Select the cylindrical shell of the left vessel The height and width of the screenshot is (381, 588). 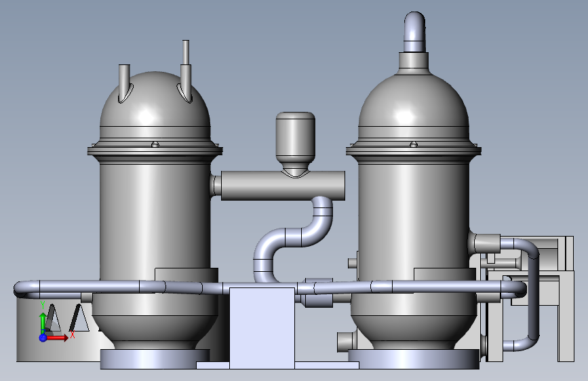point(155,220)
